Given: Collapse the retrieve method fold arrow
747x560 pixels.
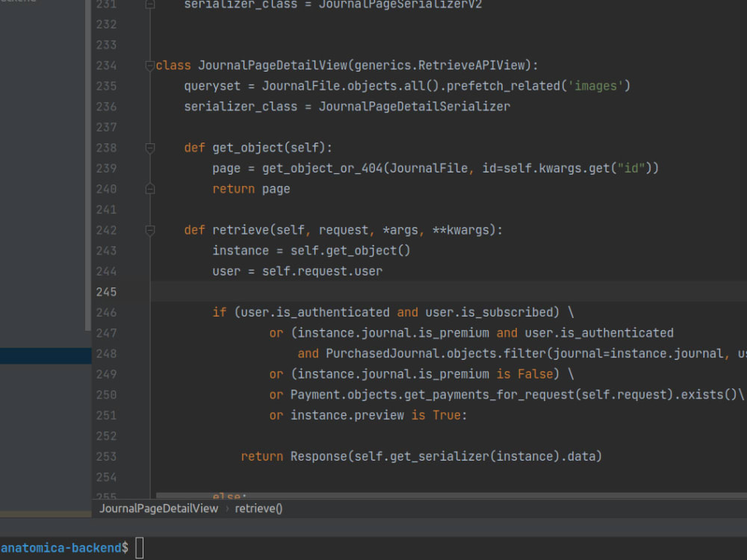Looking at the screenshot, I should point(149,230).
